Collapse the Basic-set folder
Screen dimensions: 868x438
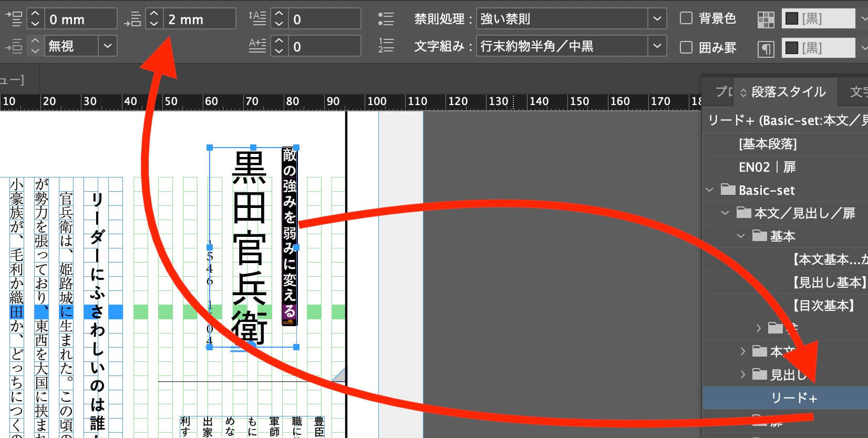[710, 190]
